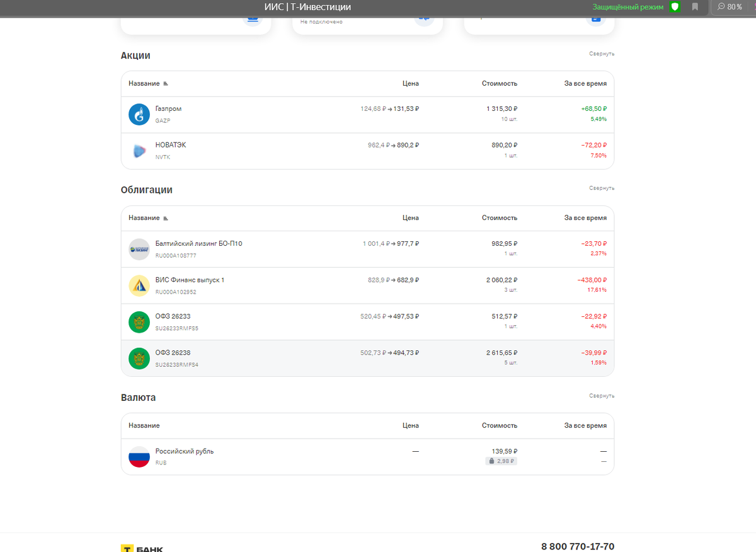This screenshot has width=756, height=552.
Task: Click the NVTK ticker text
Action: click(x=163, y=157)
